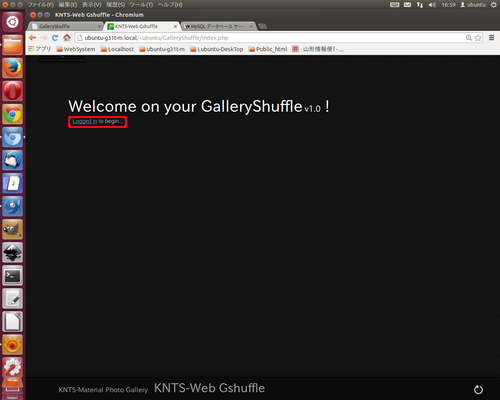Open the WebSystem bookmark folder
This screenshot has height=400, width=500.
76,49
